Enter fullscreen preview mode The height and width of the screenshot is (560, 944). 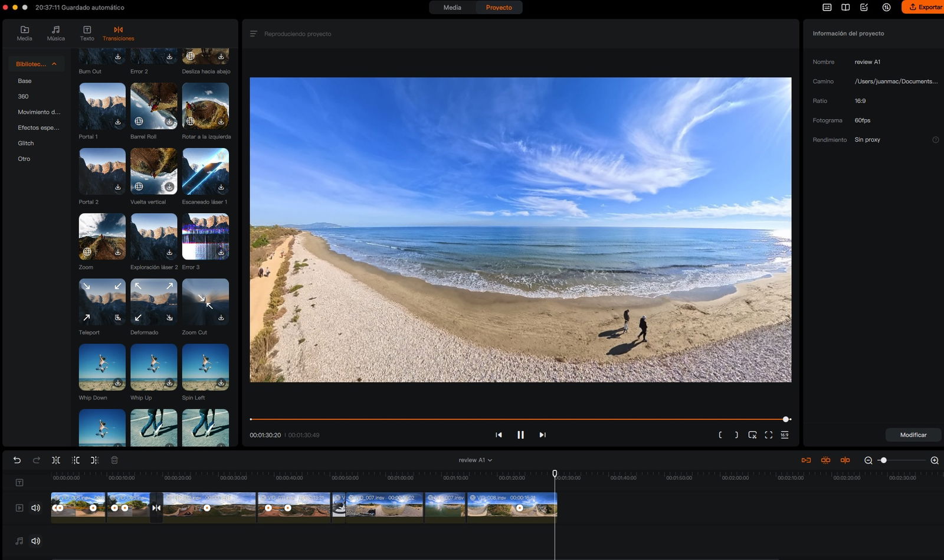768,435
